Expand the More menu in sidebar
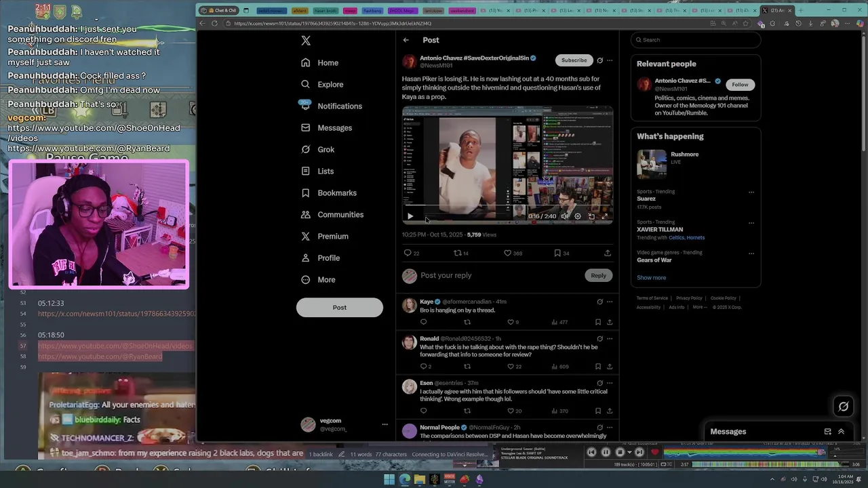This screenshot has height=488, width=868. (x=318, y=279)
